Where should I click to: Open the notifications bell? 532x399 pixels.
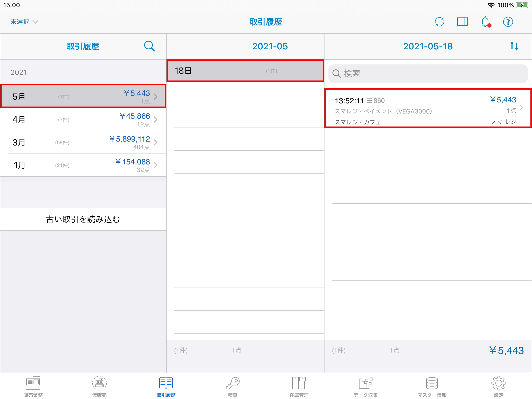485,22
